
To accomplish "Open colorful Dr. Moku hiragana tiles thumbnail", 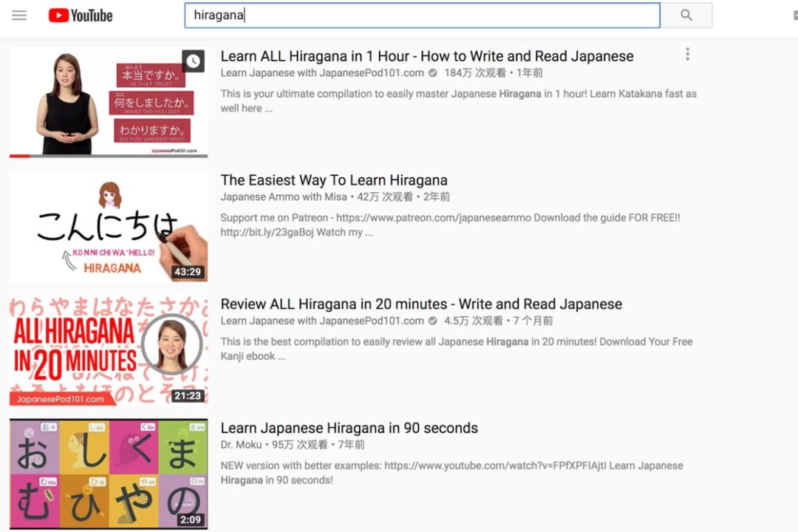I will coord(109,474).
